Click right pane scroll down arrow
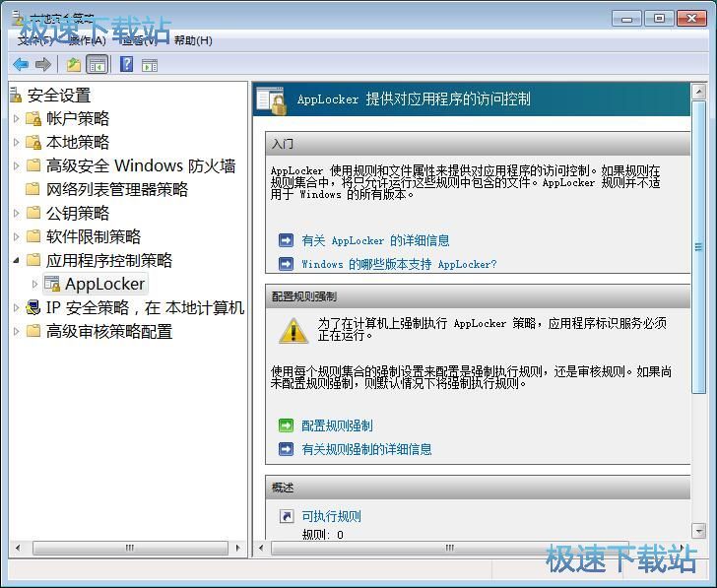 pyautogui.click(x=698, y=531)
